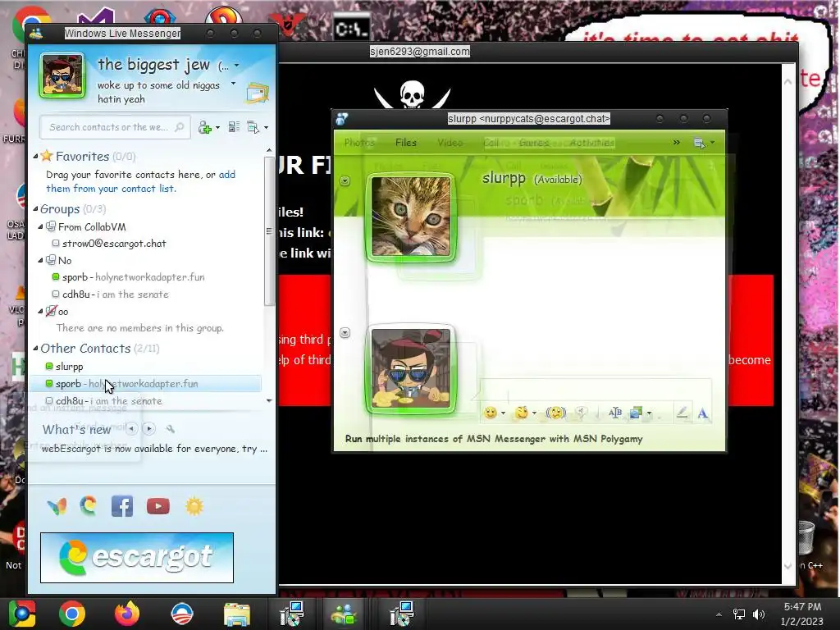Select strow0@escargot.chat contact
Viewport: 840px width, 630px height.
pyautogui.click(x=114, y=243)
